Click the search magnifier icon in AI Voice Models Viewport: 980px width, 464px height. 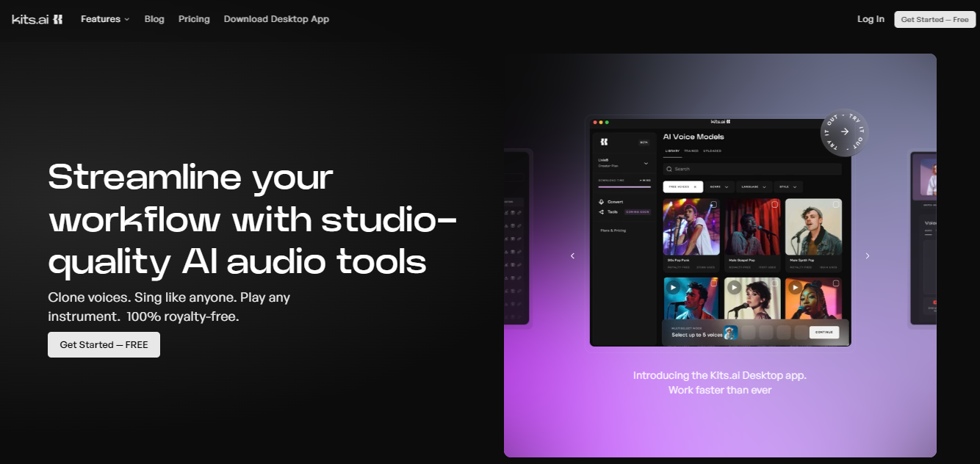(669, 169)
